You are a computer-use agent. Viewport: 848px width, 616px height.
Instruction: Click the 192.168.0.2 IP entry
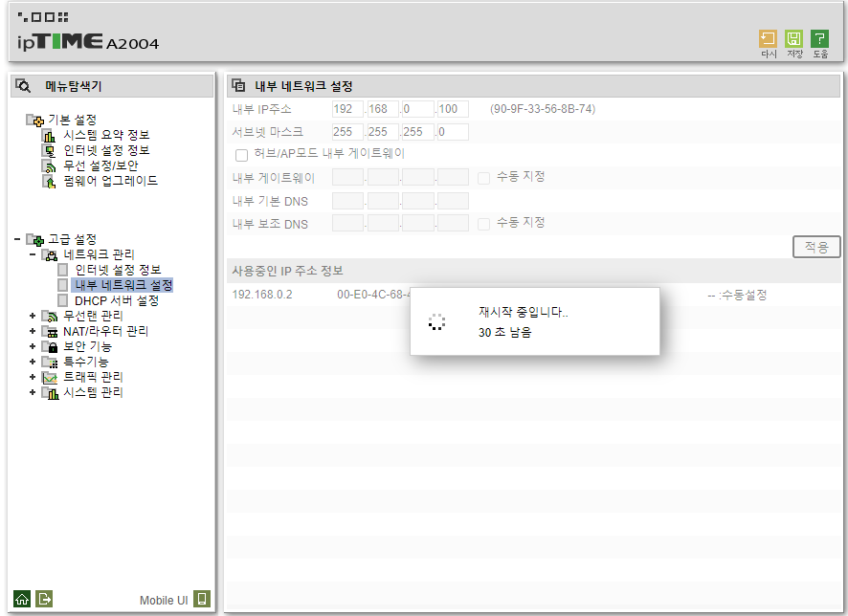tap(262, 295)
